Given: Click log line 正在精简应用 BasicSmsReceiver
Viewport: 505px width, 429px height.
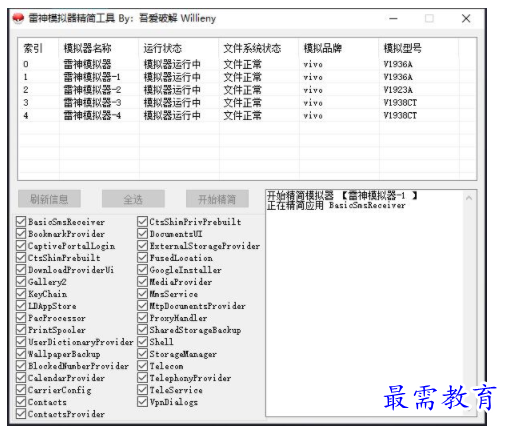Looking at the screenshot, I should 336,205.
